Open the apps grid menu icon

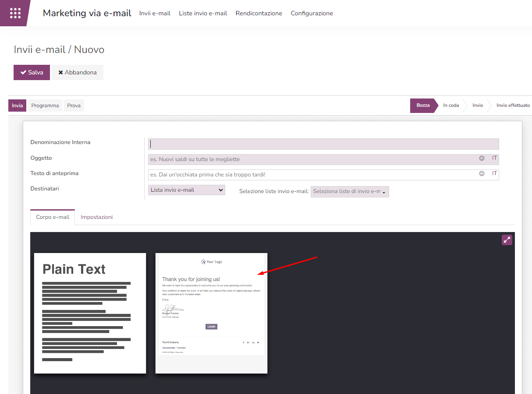tap(15, 13)
